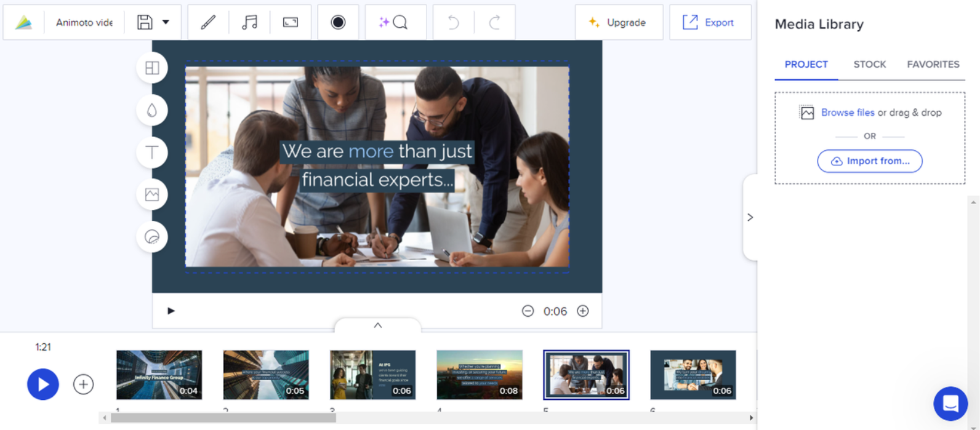Open the save options dropdown arrow
The width and height of the screenshot is (980, 430).
pyautogui.click(x=166, y=23)
